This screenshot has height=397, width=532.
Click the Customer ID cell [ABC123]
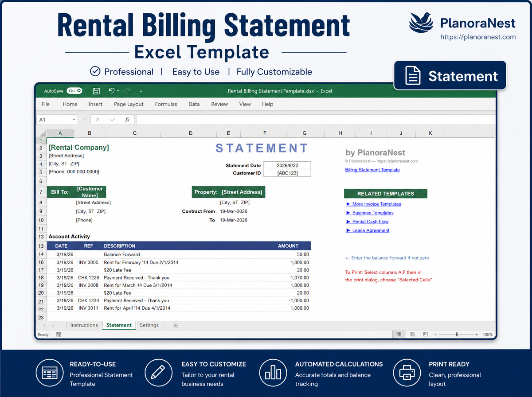(x=287, y=173)
